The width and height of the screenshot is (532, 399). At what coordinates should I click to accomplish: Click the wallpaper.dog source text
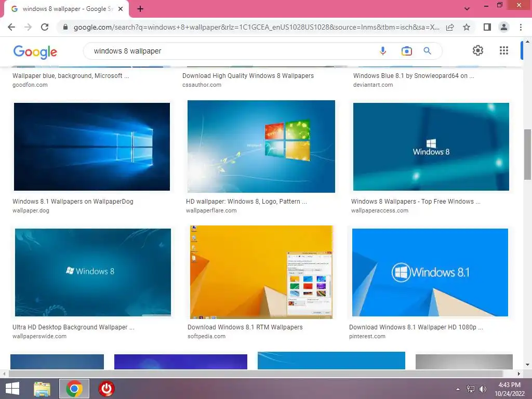point(31,211)
